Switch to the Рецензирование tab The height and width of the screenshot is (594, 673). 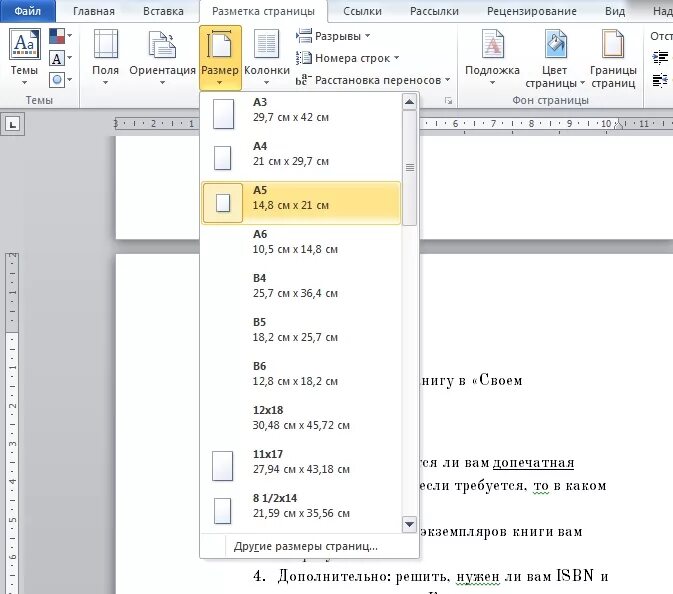pos(531,11)
